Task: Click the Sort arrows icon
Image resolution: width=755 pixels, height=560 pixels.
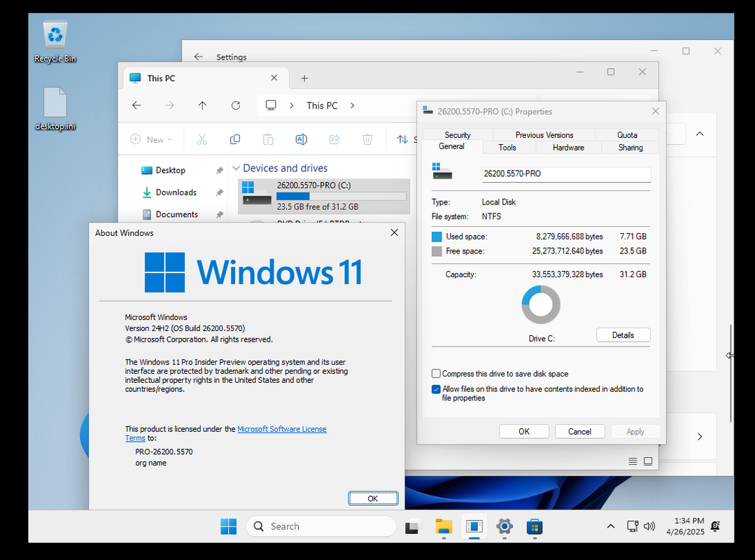Action: click(x=402, y=139)
